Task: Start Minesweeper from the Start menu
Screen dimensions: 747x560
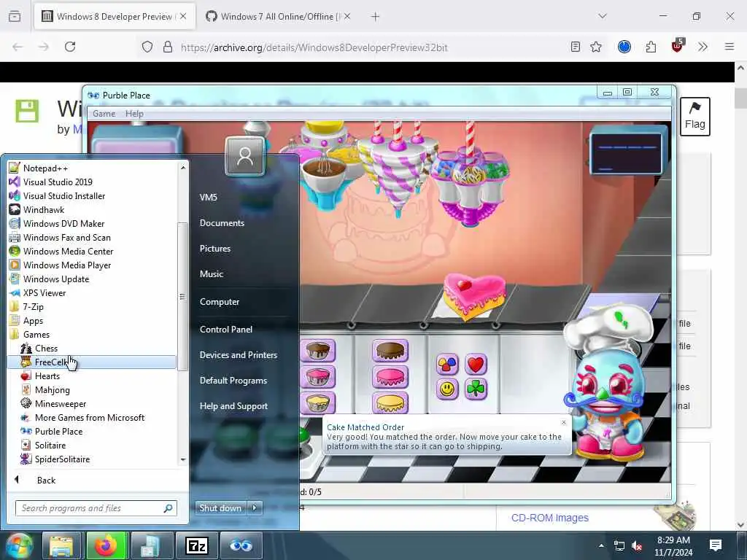Action: (91, 403)
